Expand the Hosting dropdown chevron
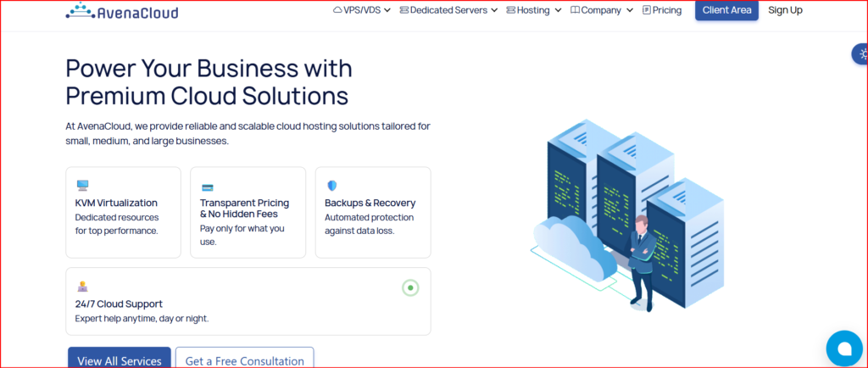Viewport: 868px width, 368px height. tap(558, 10)
